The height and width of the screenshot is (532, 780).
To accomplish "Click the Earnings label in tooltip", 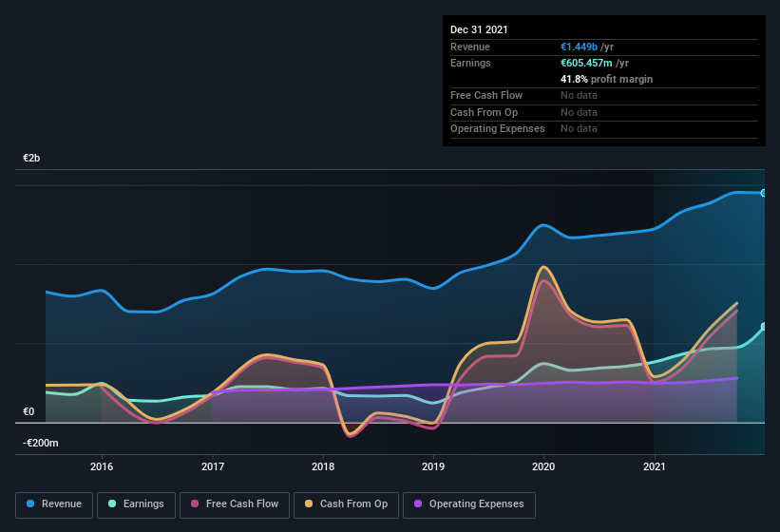I will (x=470, y=63).
